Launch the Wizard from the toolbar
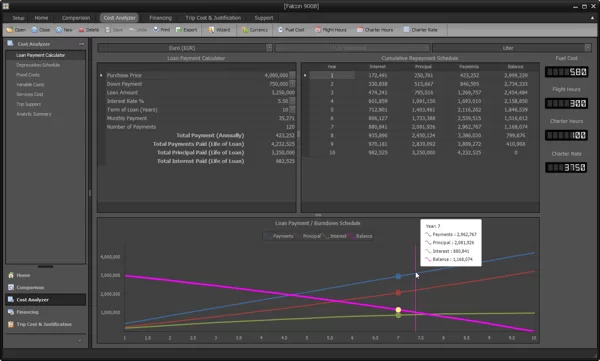 (211, 29)
